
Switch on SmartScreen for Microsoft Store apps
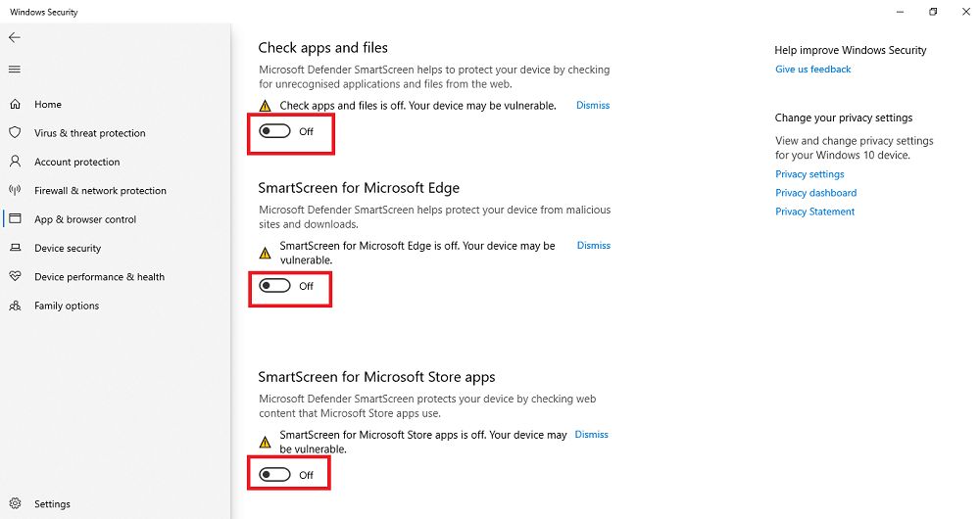[275, 475]
